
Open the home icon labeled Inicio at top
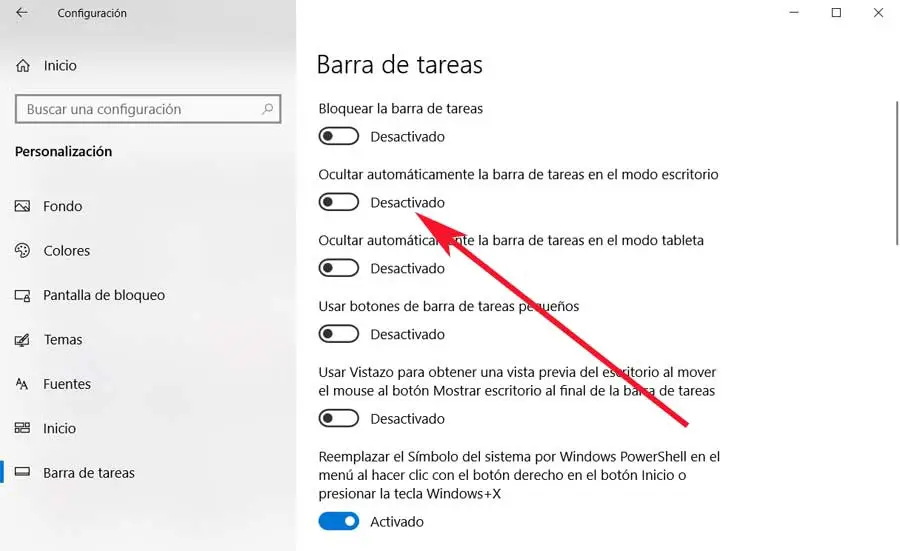coord(23,65)
